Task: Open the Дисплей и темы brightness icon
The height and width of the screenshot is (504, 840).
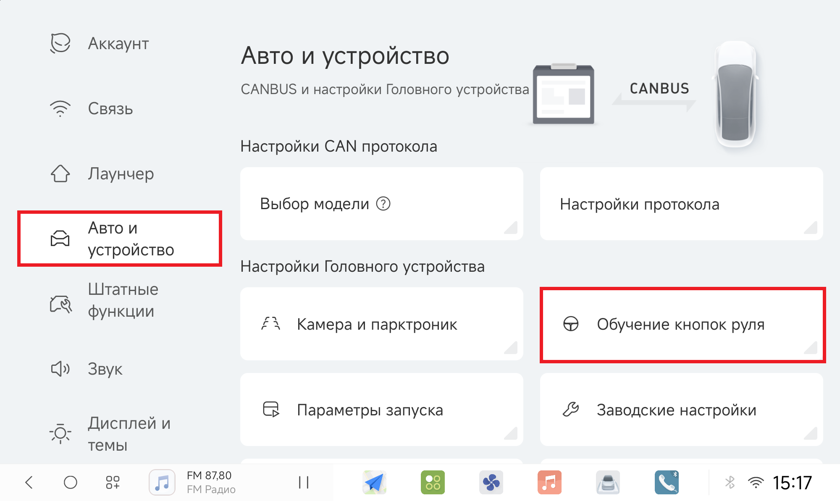Action: [x=60, y=434]
